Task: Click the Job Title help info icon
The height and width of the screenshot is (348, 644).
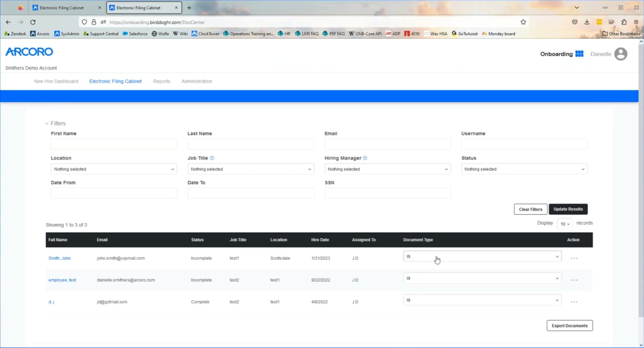Action: point(212,158)
